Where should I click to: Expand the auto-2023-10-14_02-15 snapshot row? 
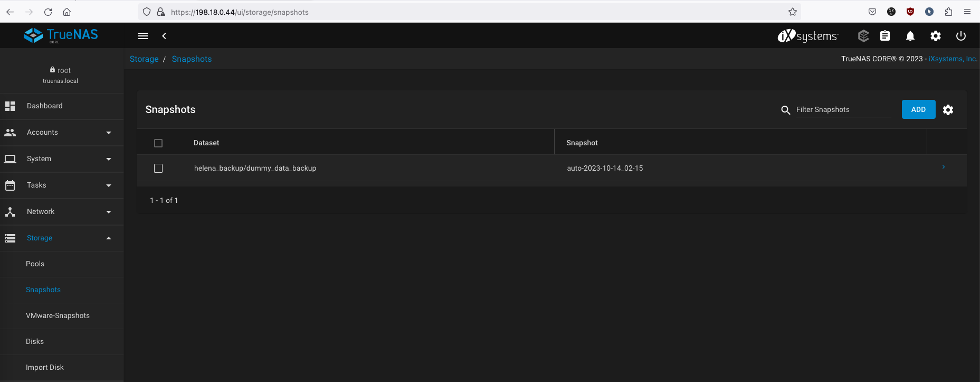(944, 167)
